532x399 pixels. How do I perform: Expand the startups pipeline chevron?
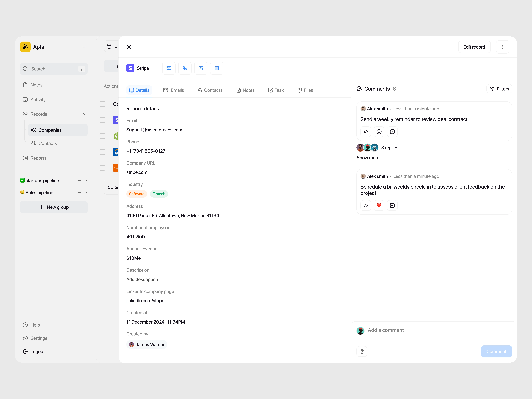point(86,181)
